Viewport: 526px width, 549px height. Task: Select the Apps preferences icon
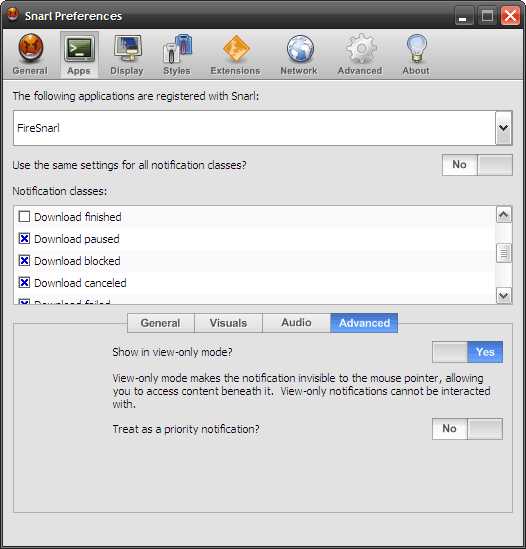click(x=79, y=55)
